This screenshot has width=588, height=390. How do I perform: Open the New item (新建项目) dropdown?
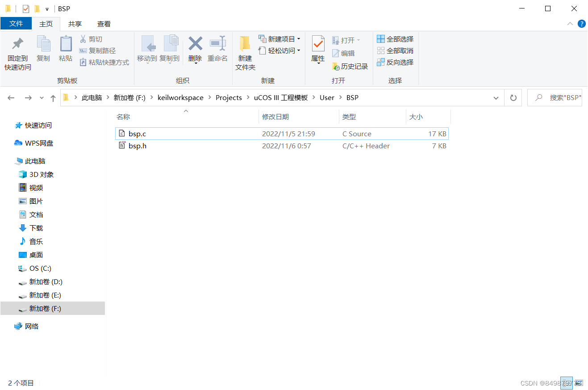pyautogui.click(x=279, y=39)
